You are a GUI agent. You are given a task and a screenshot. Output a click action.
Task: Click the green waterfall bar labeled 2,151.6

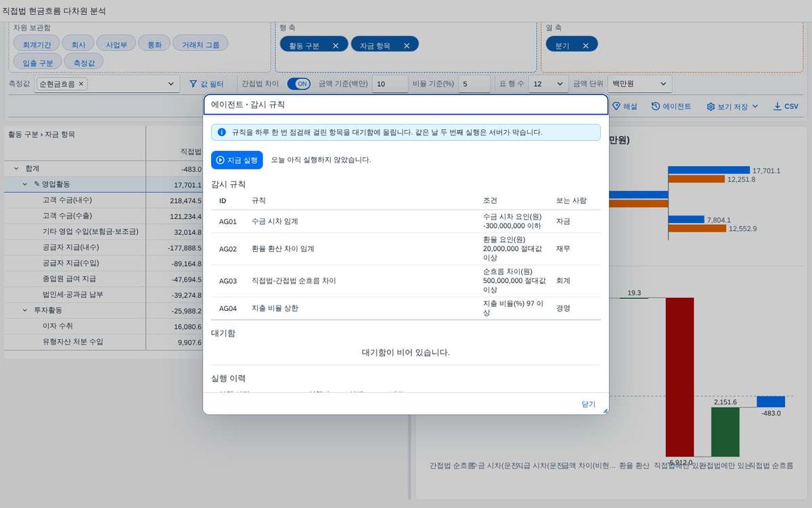pos(725,432)
